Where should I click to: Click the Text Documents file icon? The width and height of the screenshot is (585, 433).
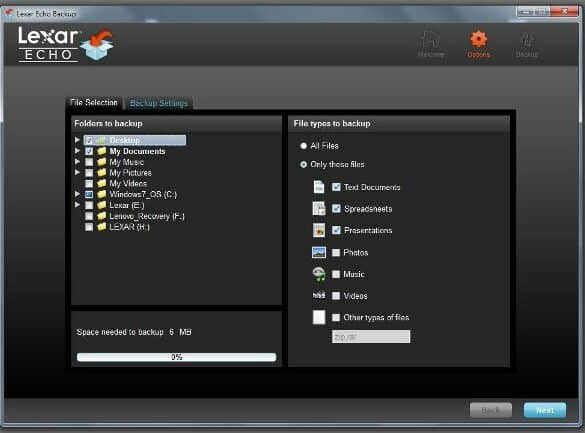click(x=319, y=187)
